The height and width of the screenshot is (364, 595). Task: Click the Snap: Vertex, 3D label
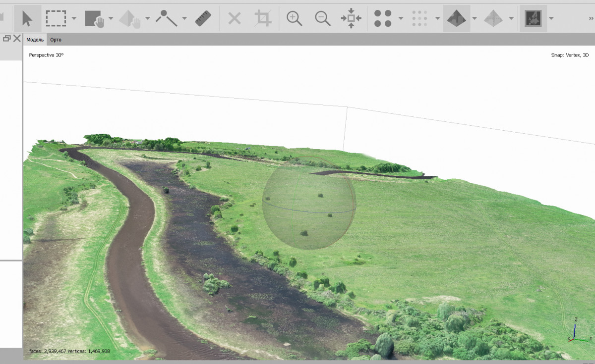coord(570,55)
